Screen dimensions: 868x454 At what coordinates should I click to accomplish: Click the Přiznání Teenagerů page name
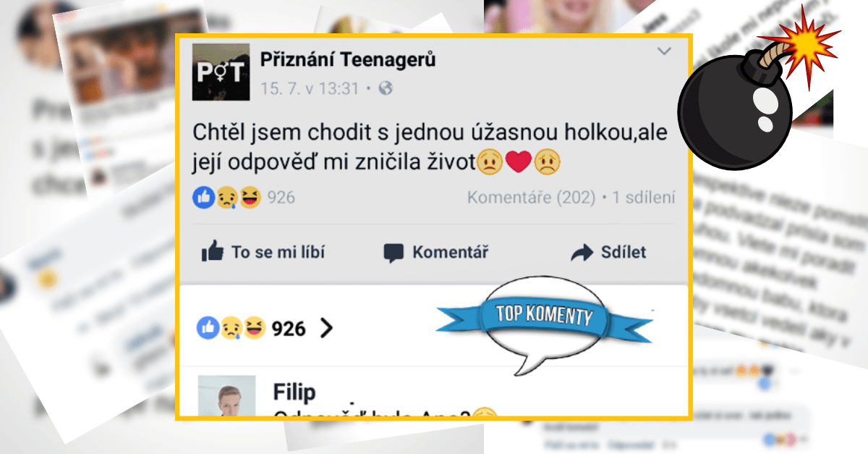(348, 59)
